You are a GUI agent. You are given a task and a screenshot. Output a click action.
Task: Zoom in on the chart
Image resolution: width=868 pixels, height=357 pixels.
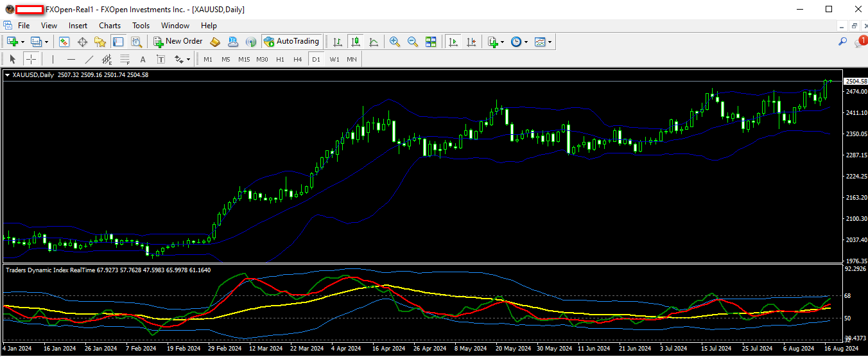(x=395, y=42)
